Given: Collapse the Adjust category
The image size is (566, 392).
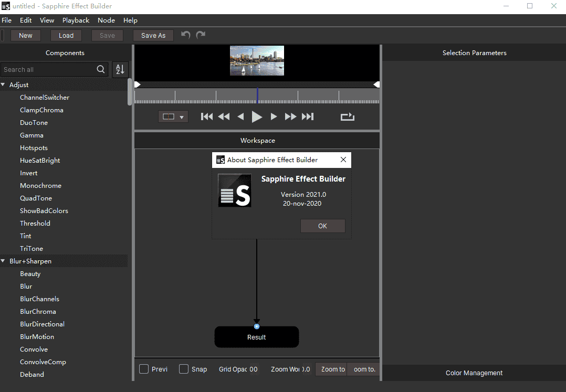Looking at the screenshot, I should [3, 84].
